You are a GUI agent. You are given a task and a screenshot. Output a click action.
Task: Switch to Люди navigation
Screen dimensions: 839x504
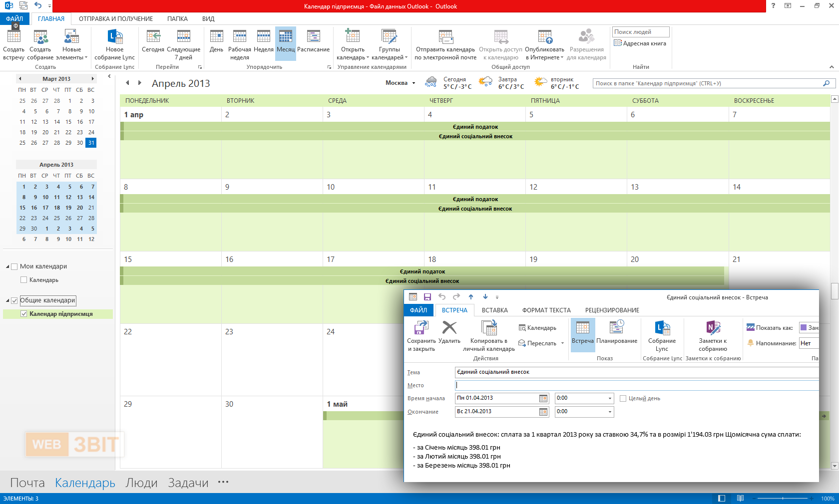141,483
